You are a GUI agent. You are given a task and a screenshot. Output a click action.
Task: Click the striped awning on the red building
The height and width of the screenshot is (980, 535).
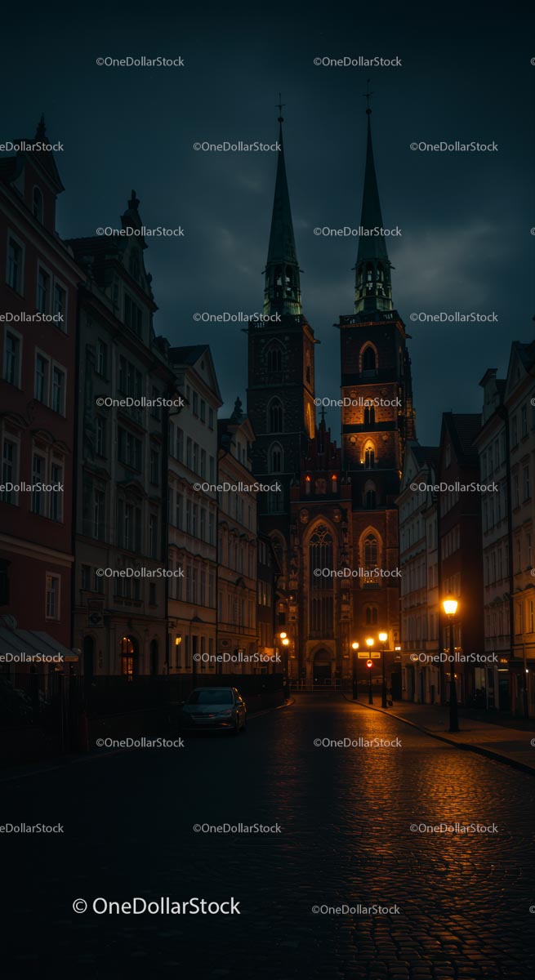pyautogui.click(x=31, y=644)
